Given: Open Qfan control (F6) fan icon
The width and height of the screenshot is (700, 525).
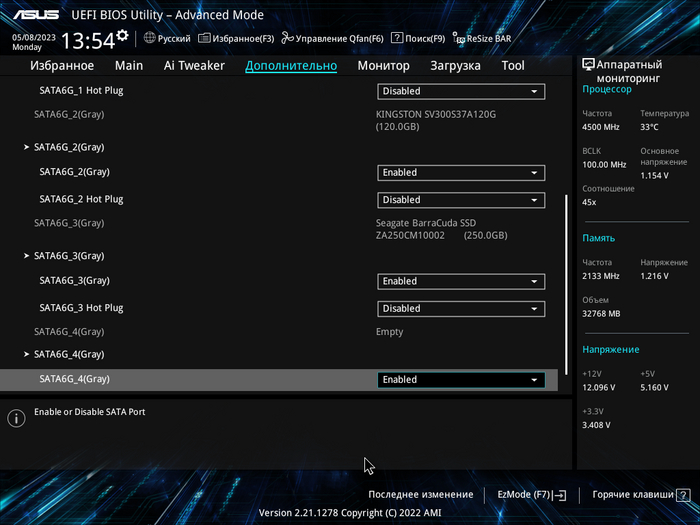Looking at the screenshot, I should tap(288, 38).
